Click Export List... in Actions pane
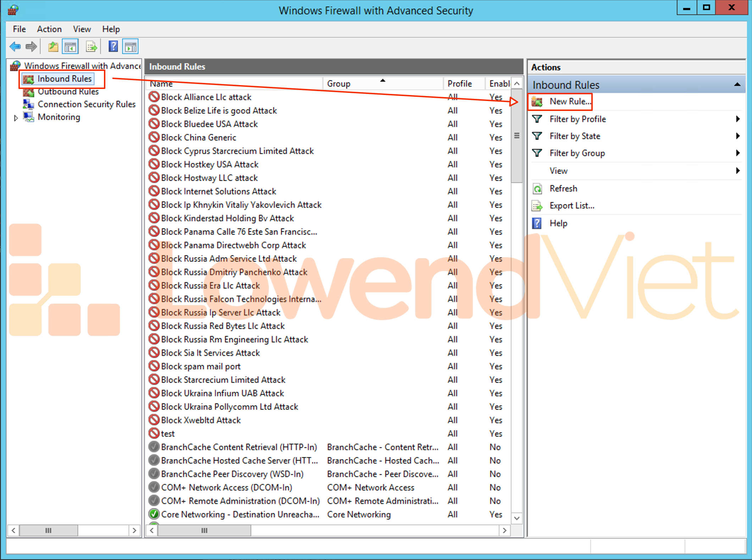This screenshot has width=752, height=560. click(571, 206)
